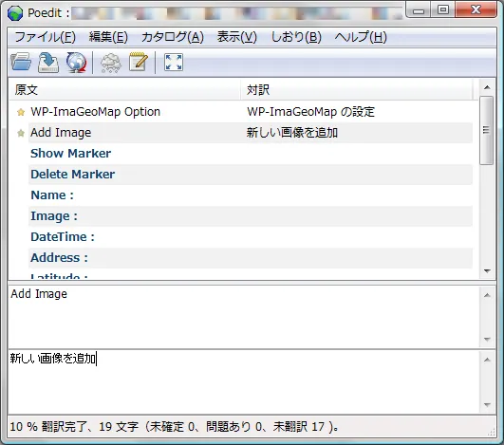Click into the translation input field
The height and width of the screenshot is (445, 504).
pyautogui.click(x=244, y=381)
